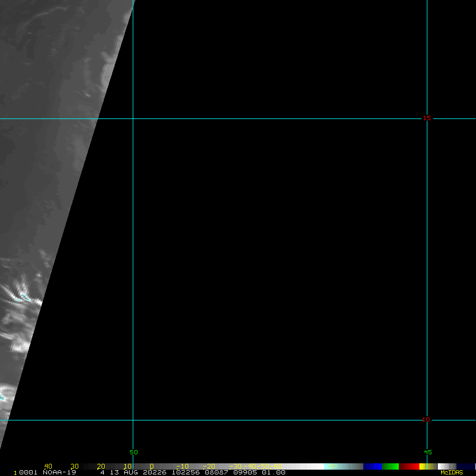Click the McIDAS label in the bottom corner

(451, 472)
